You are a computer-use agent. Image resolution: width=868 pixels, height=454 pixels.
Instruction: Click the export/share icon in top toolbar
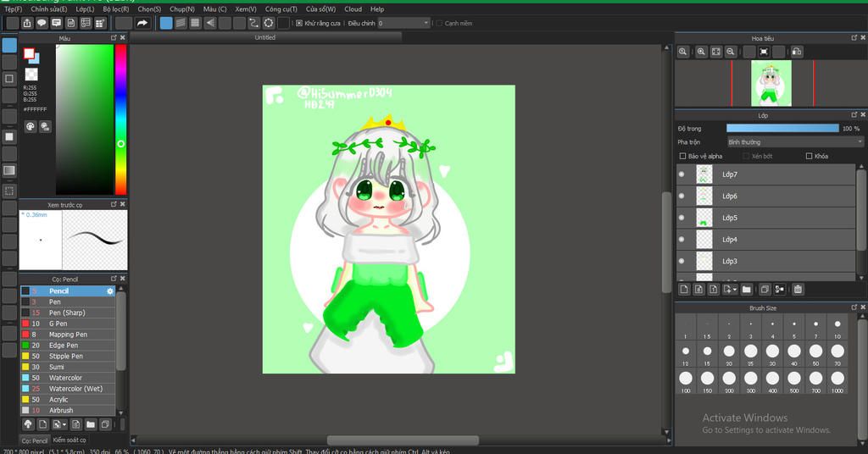click(x=27, y=23)
